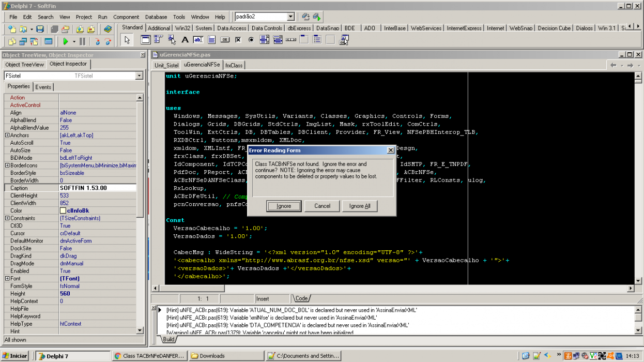Open the Run button dropdown arrow
The image size is (644, 362).
coord(74,41)
